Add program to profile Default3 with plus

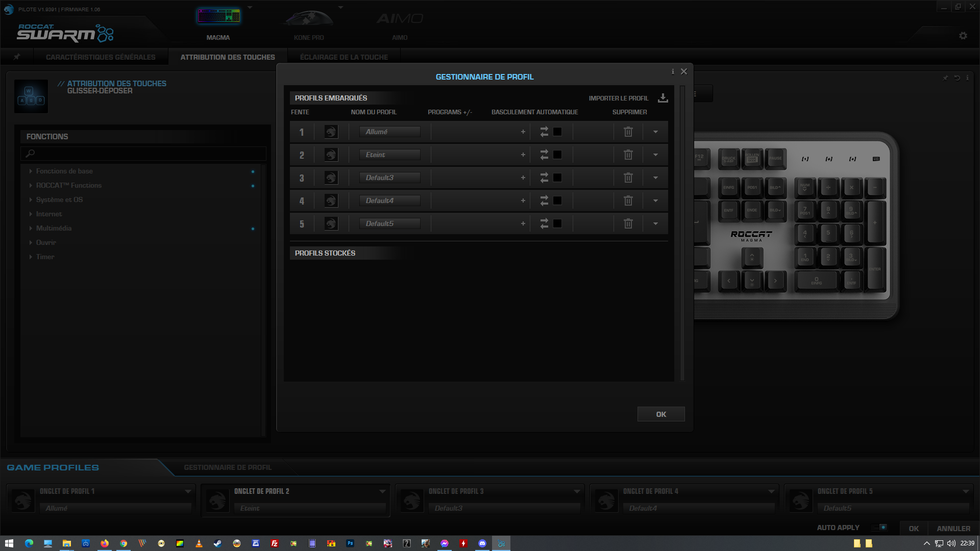click(x=523, y=178)
